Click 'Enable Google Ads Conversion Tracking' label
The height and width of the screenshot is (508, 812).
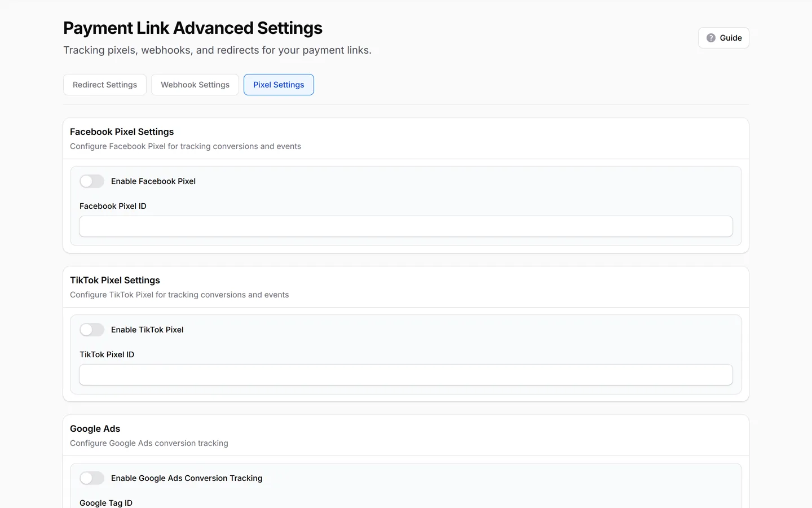click(187, 478)
